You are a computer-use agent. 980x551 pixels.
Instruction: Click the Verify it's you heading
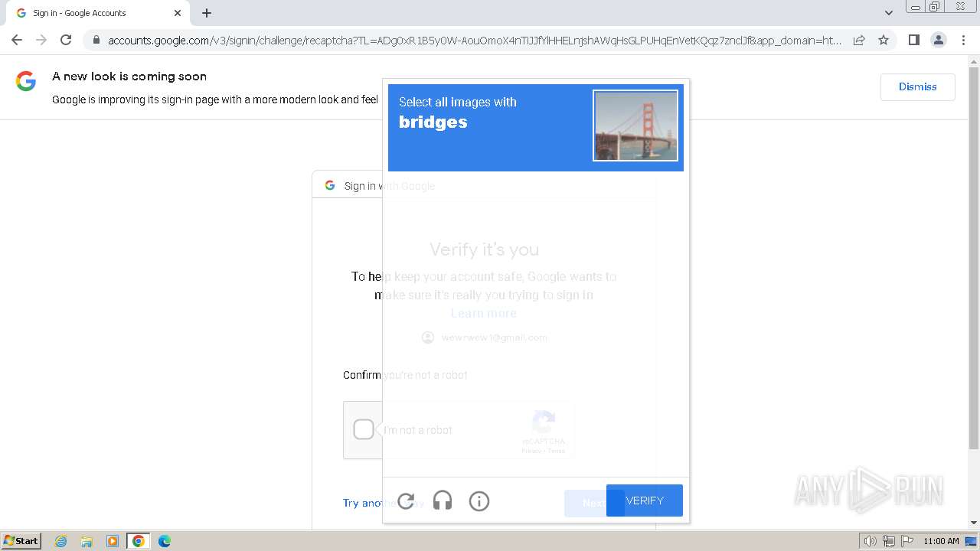click(x=484, y=249)
